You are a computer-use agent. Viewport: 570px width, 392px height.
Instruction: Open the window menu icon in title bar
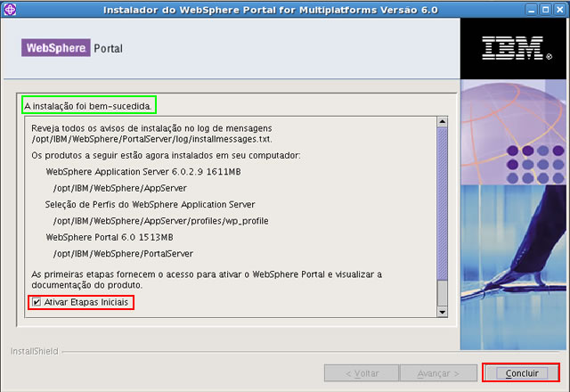coord(10,10)
